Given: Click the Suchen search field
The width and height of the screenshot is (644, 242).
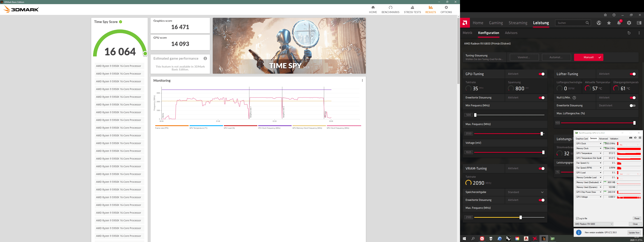Looking at the screenshot, I should pos(573,23).
